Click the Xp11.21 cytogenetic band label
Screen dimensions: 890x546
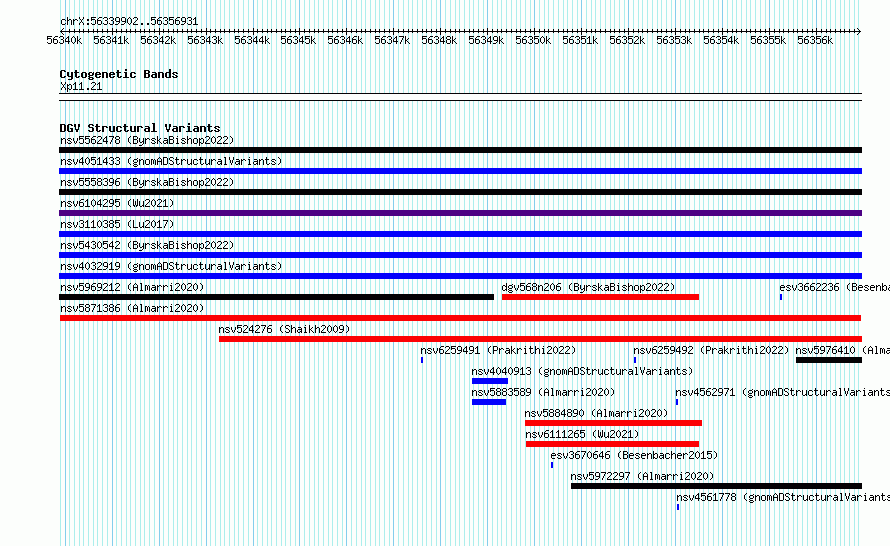81,86
